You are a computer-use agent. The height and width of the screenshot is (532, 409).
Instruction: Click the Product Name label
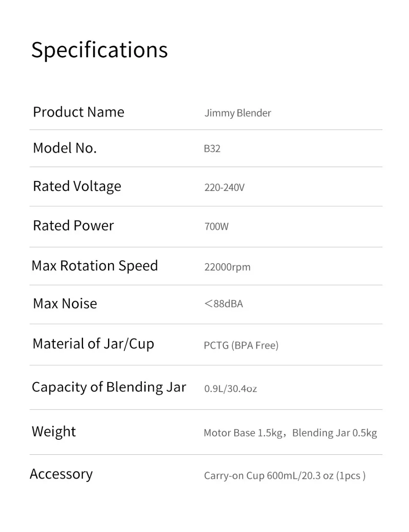coord(79,112)
